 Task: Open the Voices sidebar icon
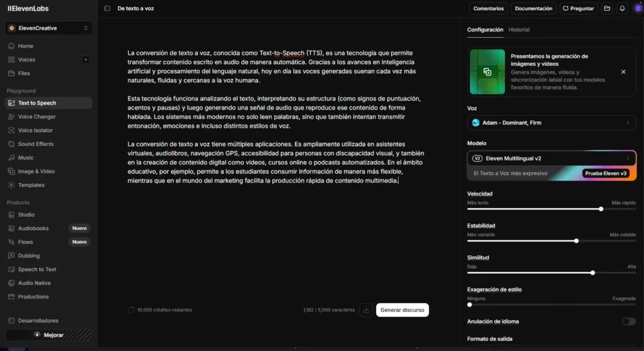[11, 60]
